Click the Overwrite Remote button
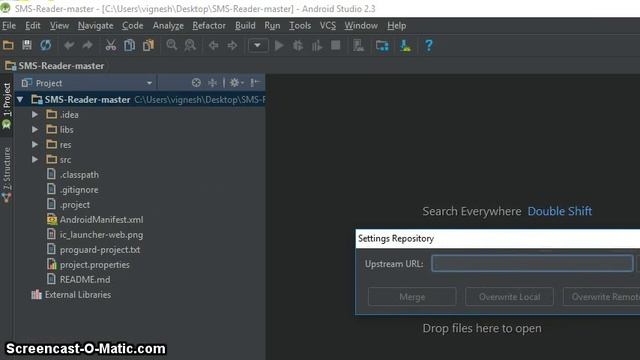The image size is (640, 360). pyautogui.click(x=602, y=297)
